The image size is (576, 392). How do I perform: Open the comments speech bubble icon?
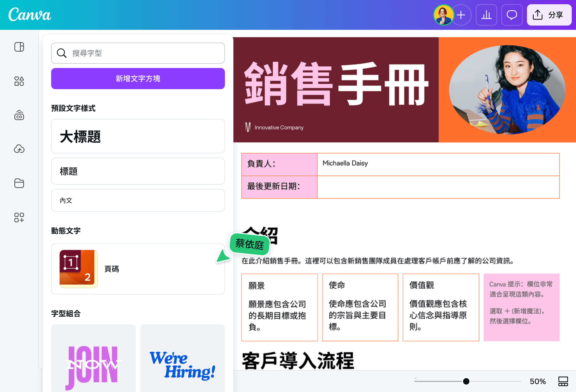[x=512, y=15]
